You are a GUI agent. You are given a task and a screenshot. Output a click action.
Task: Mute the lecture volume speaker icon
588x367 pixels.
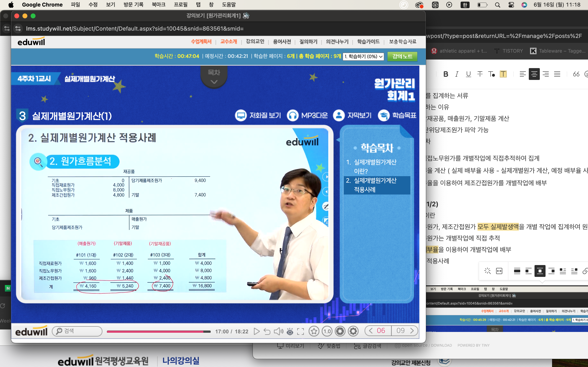point(278,331)
